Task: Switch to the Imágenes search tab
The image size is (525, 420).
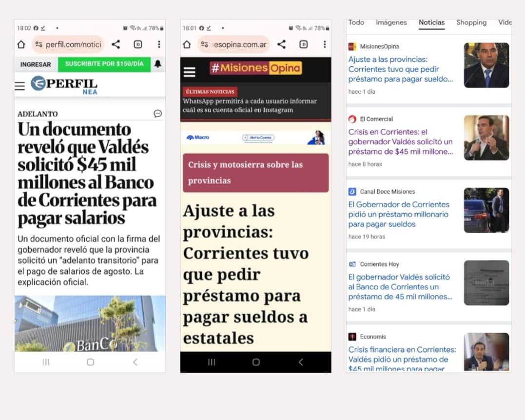Action: click(391, 22)
